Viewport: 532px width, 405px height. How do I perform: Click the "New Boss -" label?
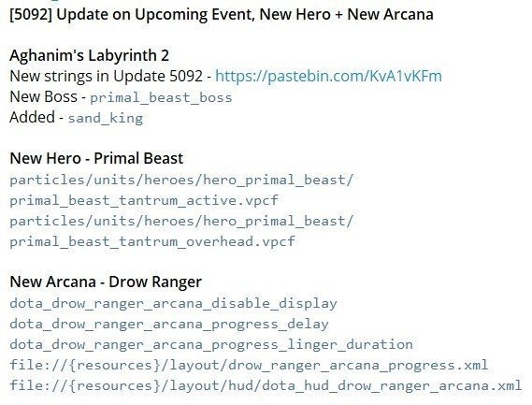pos(48,97)
